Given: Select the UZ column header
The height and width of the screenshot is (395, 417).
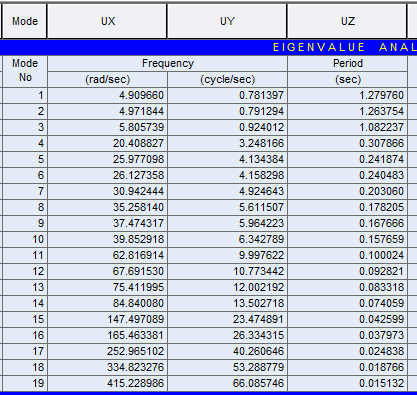Looking at the screenshot, I should coord(347,21).
